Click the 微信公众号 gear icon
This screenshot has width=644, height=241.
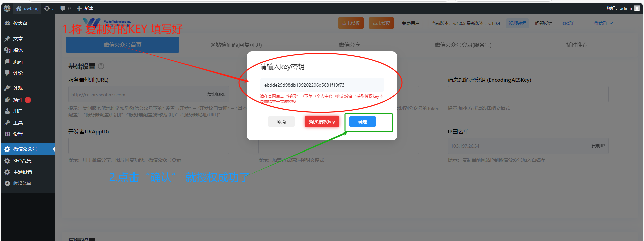click(7, 149)
